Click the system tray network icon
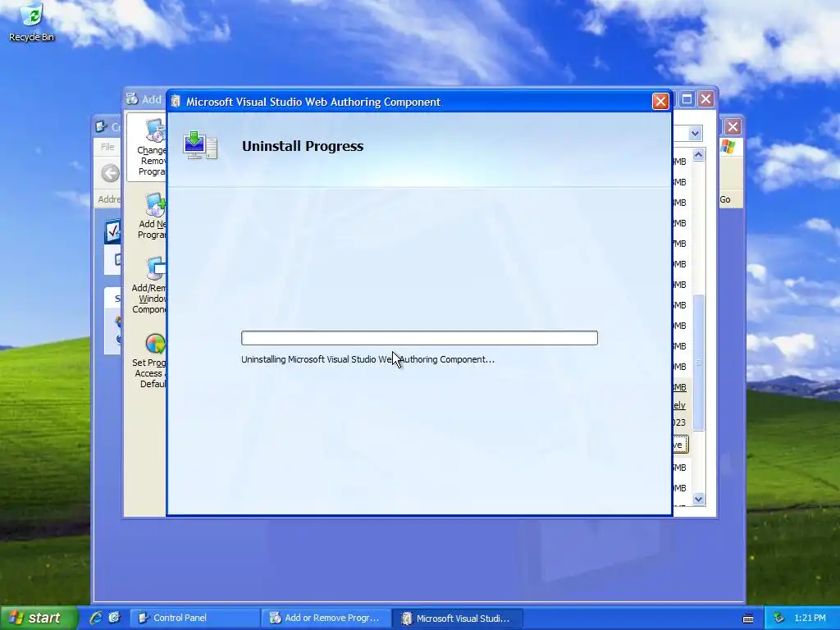Image resolution: width=840 pixels, height=630 pixels. pos(778,618)
